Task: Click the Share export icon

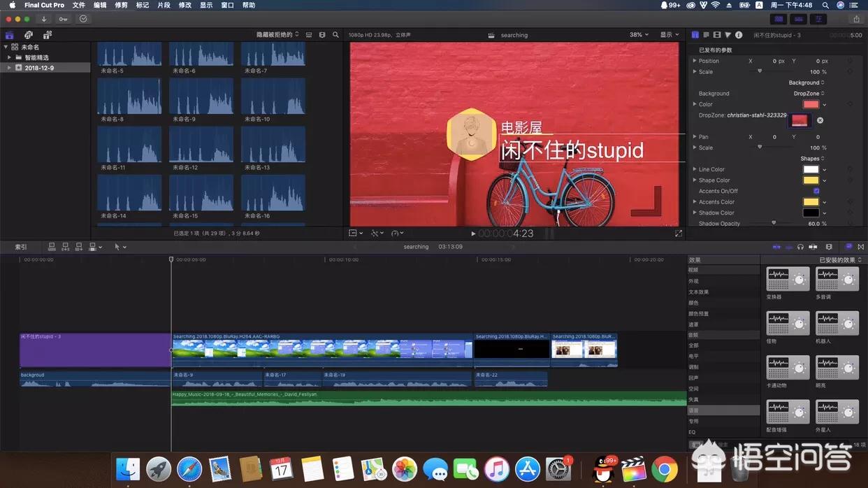Action: coord(856,19)
